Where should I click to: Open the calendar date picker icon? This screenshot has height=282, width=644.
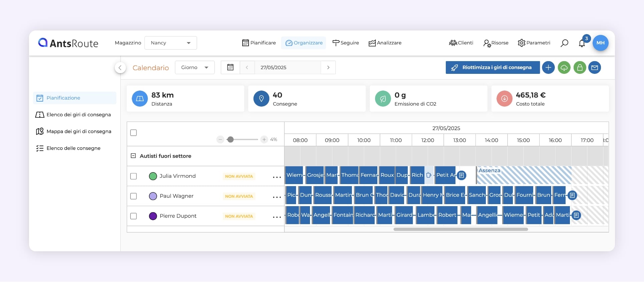(230, 67)
